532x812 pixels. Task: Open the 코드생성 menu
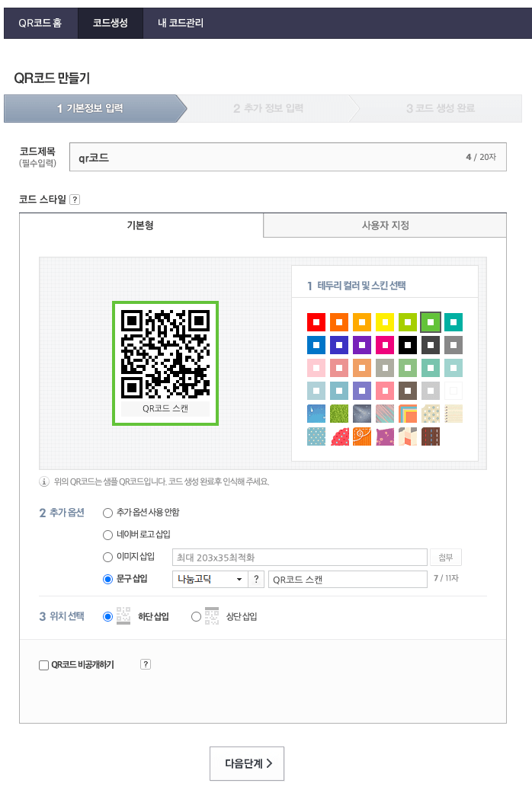[111, 23]
